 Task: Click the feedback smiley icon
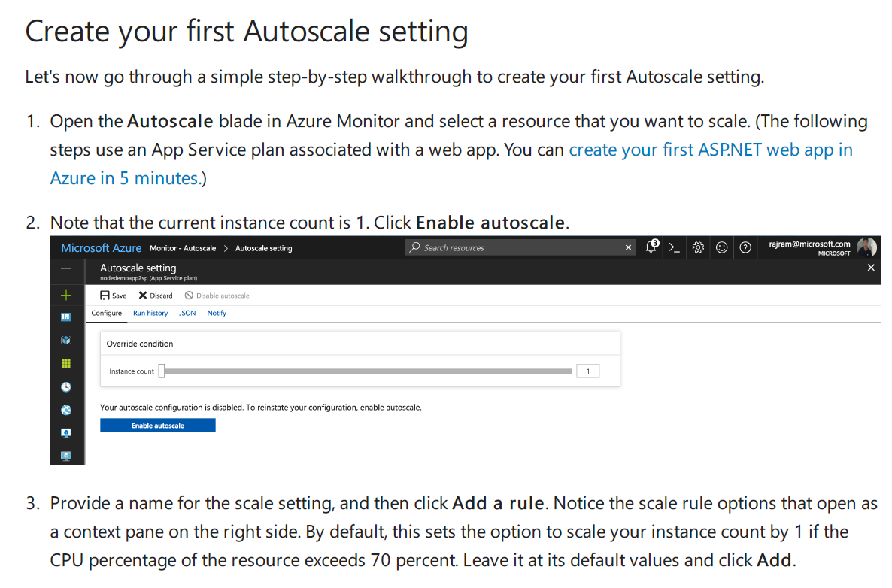721,247
